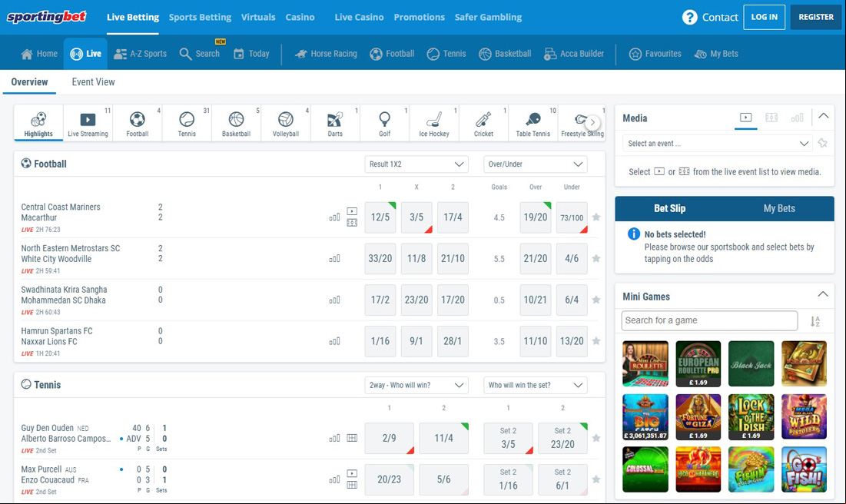Open the Promotions menu item
The image size is (846, 504).
pyautogui.click(x=420, y=17)
